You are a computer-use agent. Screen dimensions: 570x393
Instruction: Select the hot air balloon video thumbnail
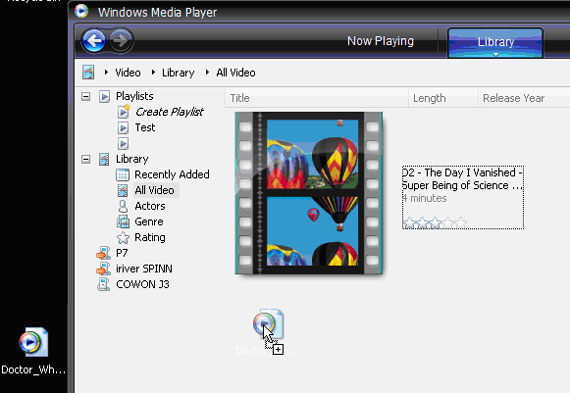(x=309, y=193)
